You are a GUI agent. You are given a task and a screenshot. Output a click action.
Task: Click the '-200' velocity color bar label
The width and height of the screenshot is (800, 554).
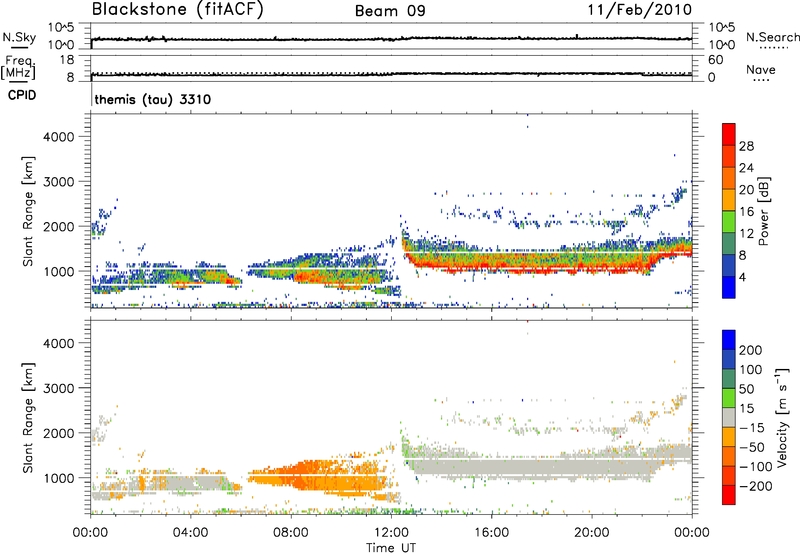coord(755,486)
